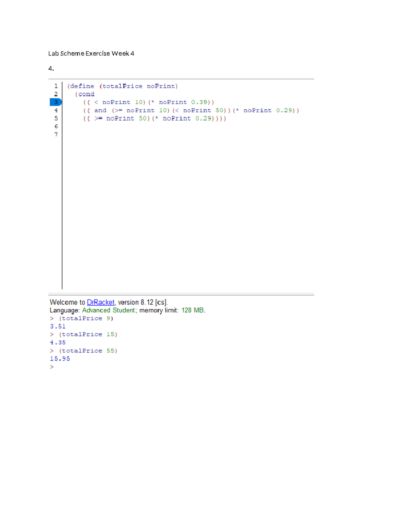Image resolution: width=411 pixels, height=532 pixels.
Task: Click the blue marker on line 3
Action: 56,102
